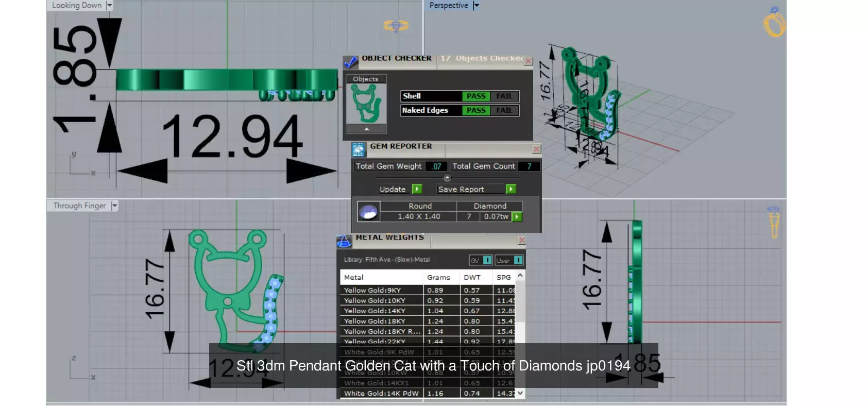Image resolution: width=868 pixels, height=406 pixels.
Task: Click the Library: Fifth Ave label
Action: 387,260
